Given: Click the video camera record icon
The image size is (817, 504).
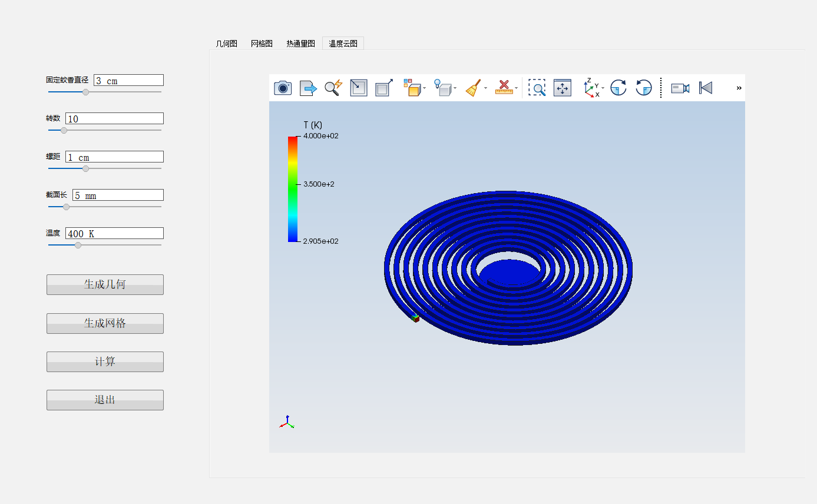Looking at the screenshot, I should click(x=680, y=88).
